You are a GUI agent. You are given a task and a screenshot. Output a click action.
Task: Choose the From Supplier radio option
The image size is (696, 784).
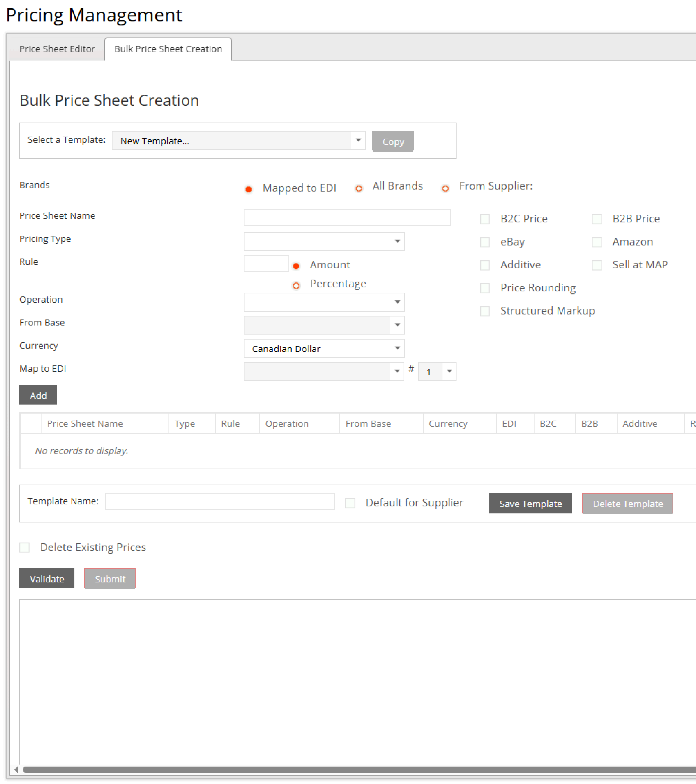[x=445, y=189]
